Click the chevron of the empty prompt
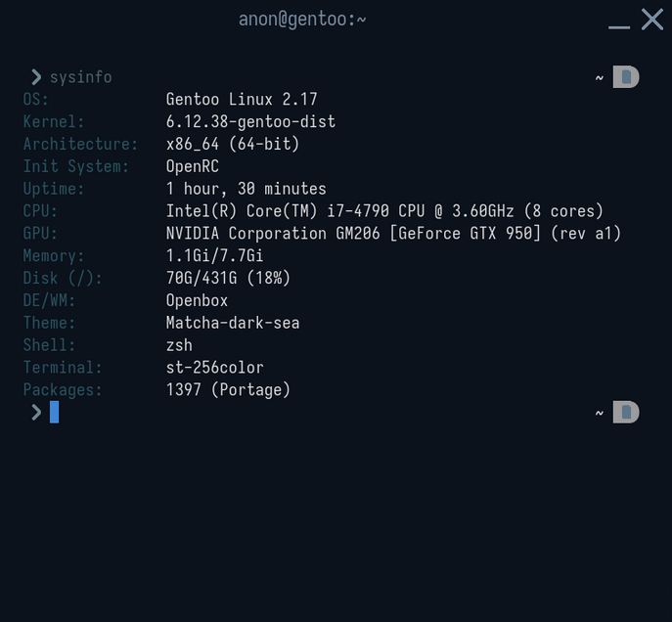 (36, 413)
